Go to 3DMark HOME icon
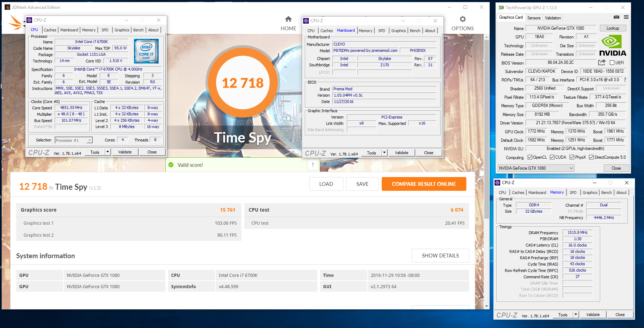 (288, 19)
